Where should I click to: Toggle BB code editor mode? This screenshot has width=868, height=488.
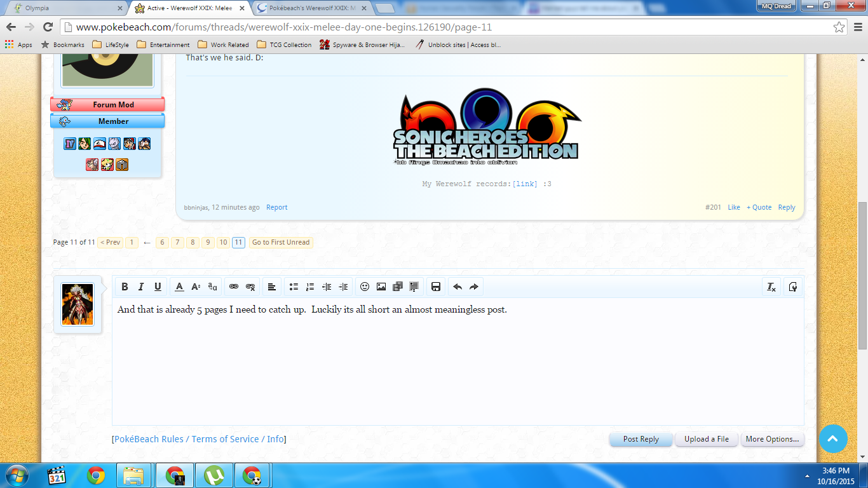[x=793, y=287]
